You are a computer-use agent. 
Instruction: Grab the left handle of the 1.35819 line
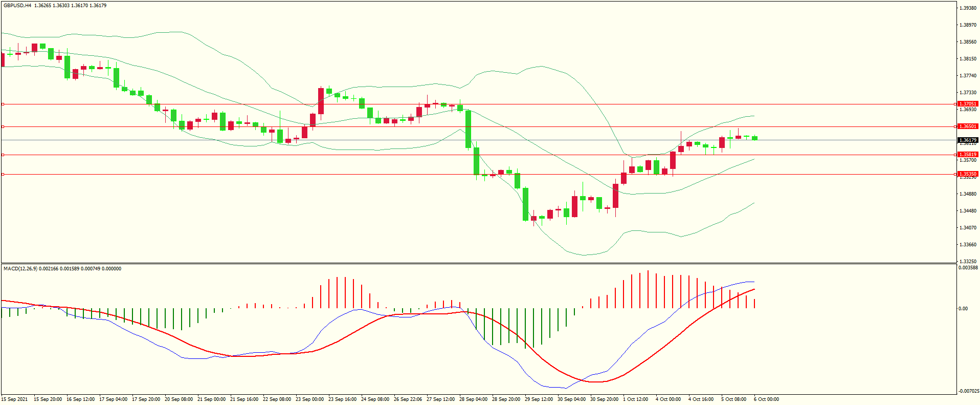pyautogui.click(x=3, y=155)
